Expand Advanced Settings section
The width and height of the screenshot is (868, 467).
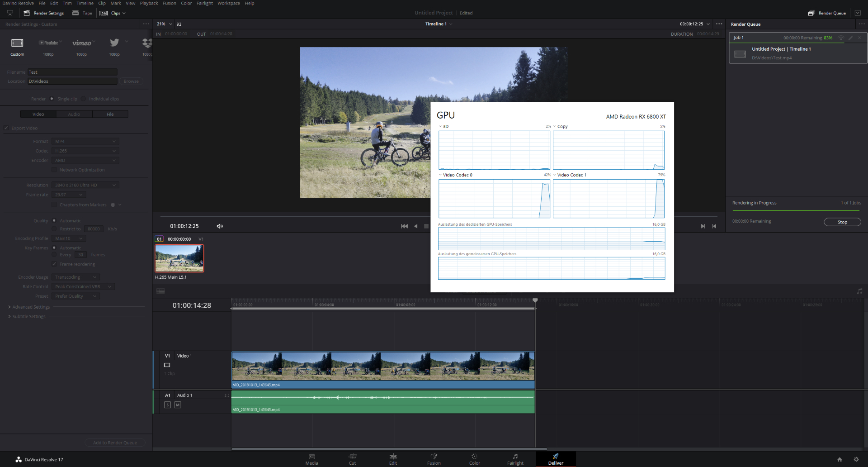[x=29, y=307]
